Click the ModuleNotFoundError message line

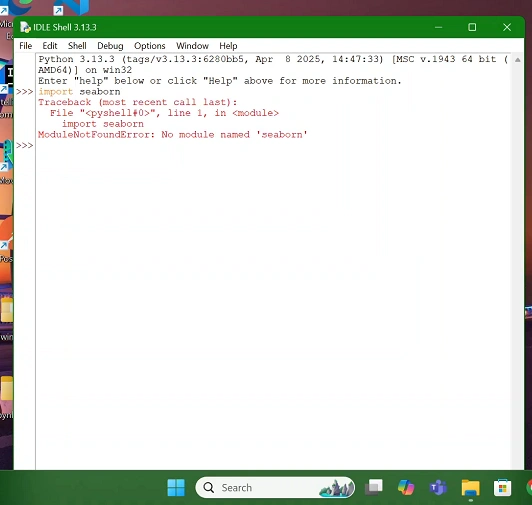point(172,135)
